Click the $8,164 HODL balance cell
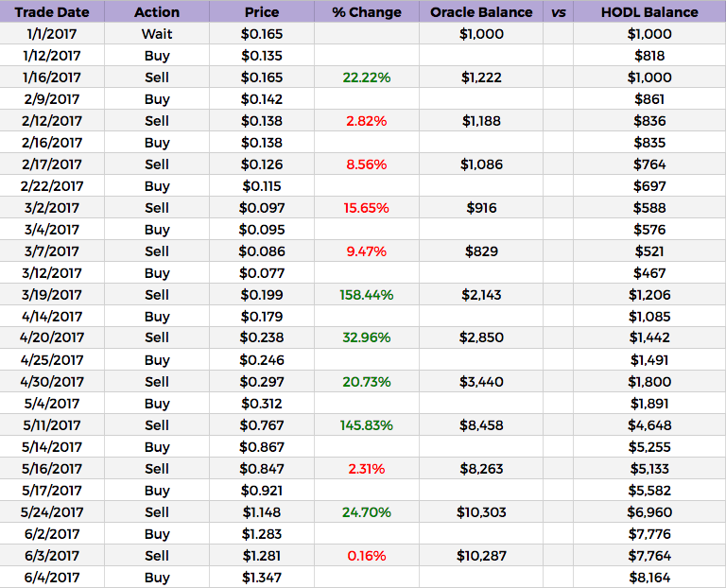This screenshot has height=588, width=726. 649,578
